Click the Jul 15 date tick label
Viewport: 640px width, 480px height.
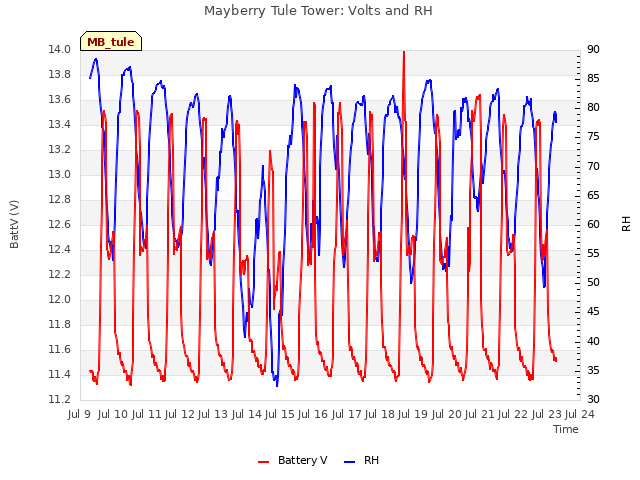[279, 414]
